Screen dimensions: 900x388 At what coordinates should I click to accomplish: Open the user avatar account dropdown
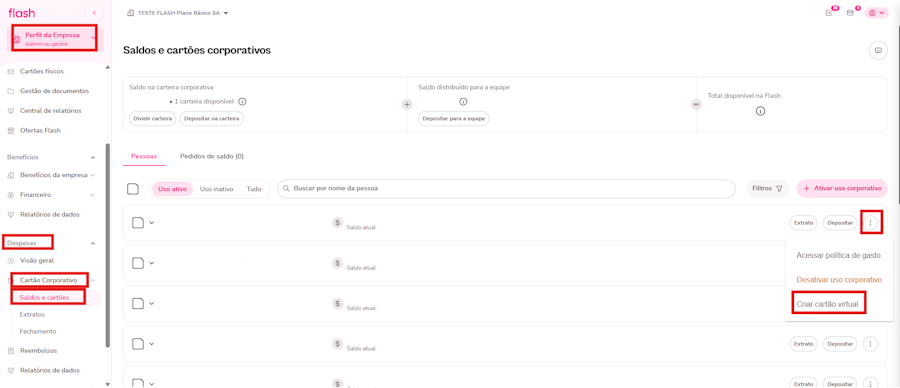pos(876,13)
